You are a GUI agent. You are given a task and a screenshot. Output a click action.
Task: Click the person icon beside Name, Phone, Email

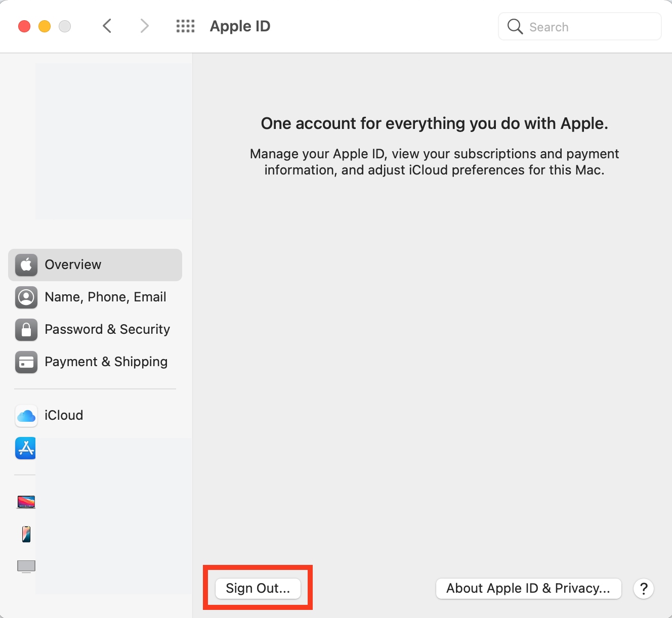[x=26, y=297]
